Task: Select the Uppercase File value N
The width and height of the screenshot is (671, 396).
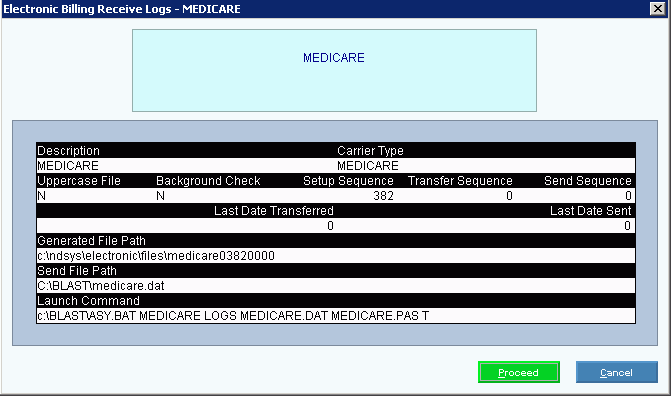Action: 42,196
